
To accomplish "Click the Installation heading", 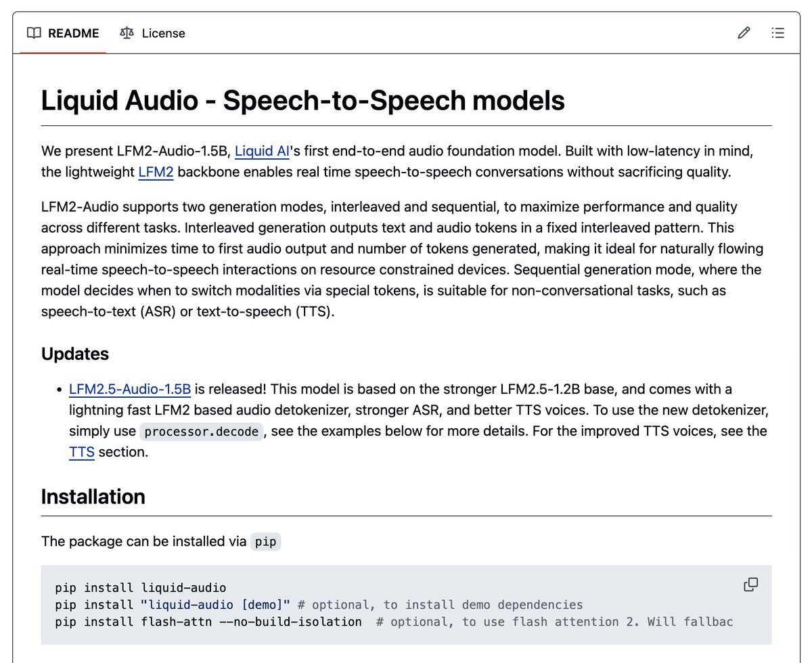I will [93, 497].
